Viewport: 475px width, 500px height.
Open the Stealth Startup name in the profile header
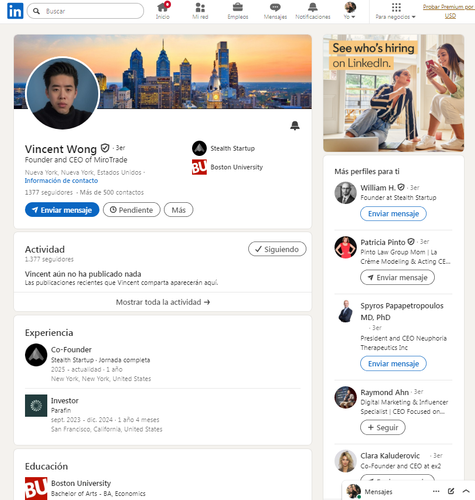coord(232,148)
